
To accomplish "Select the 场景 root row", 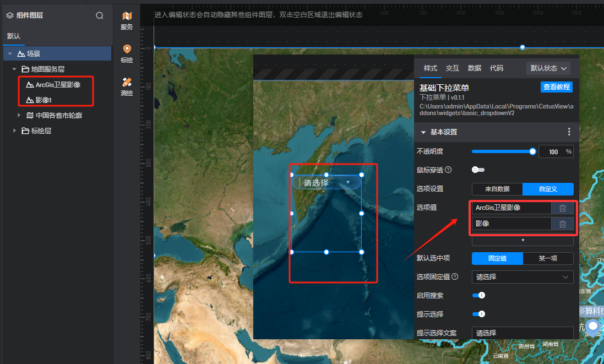I will click(x=57, y=53).
